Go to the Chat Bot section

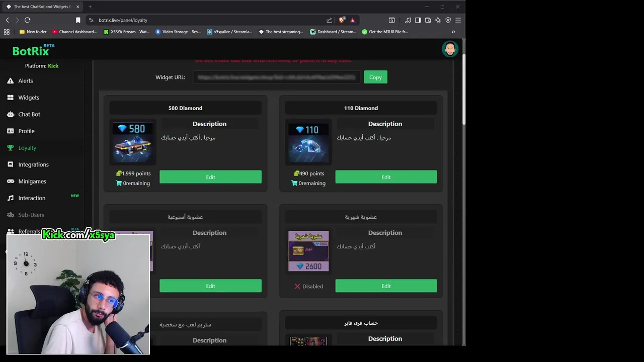pos(29,114)
